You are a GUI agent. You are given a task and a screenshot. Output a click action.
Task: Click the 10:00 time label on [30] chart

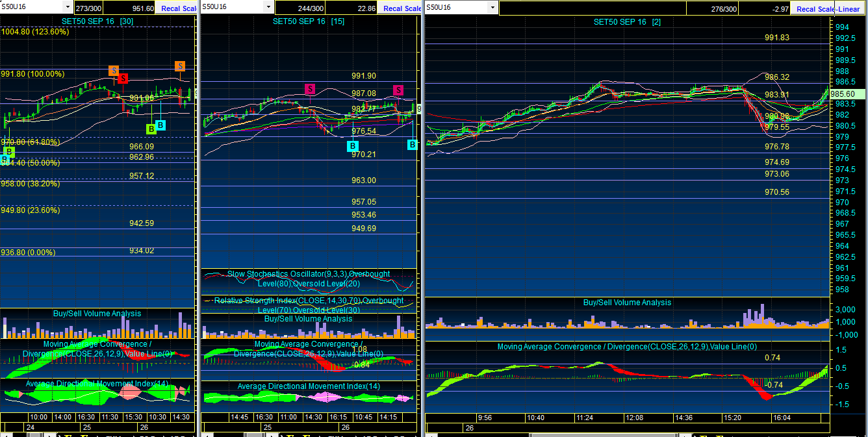[x=39, y=418]
